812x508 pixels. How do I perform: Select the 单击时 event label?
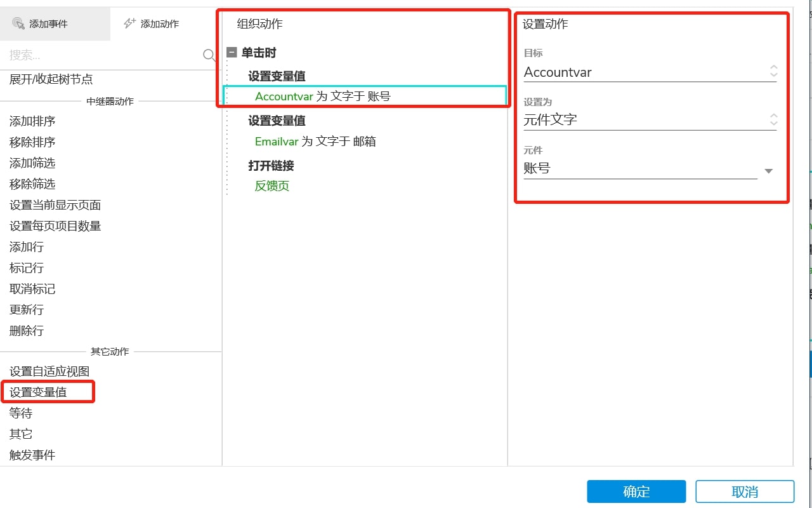pyautogui.click(x=259, y=53)
